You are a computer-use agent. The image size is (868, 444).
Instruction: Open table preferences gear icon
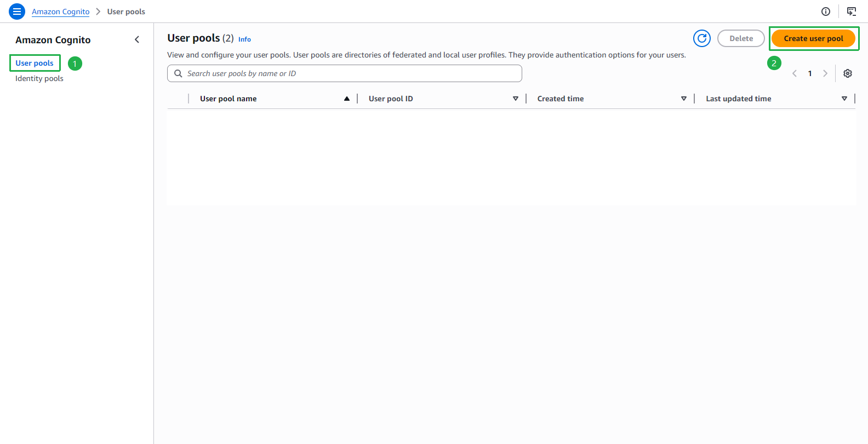pyautogui.click(x=848, y=73)
